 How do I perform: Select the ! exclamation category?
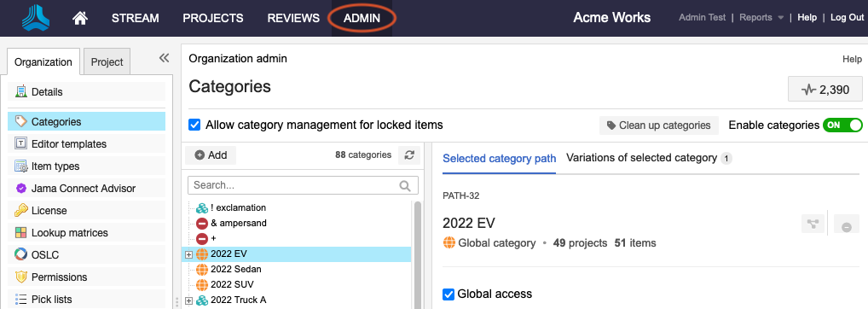coord(238,207)
